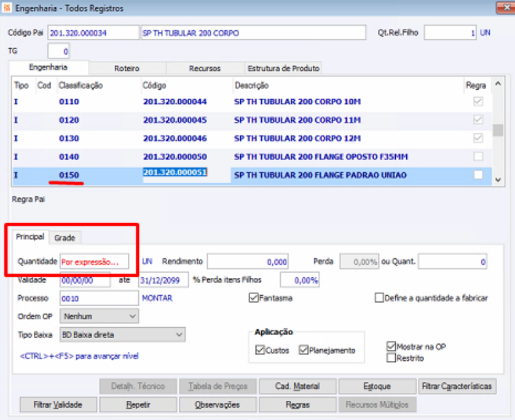This screenshot has width=515, height=420.
Task: Click the Rendimento field
Action: (x=248, y=261)
